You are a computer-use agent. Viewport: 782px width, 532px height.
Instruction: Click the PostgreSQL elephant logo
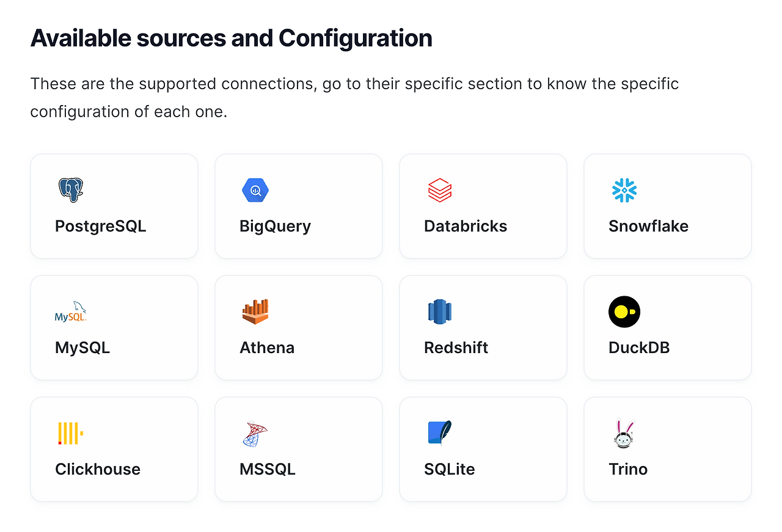click(71, 191)
